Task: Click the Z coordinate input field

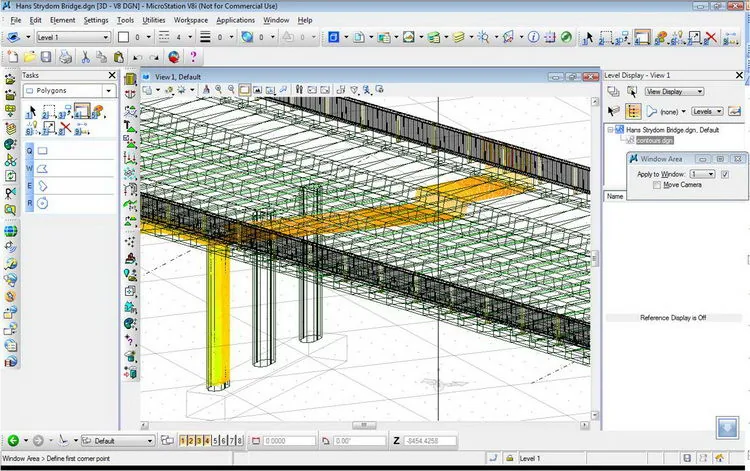Action: point(429,441)
